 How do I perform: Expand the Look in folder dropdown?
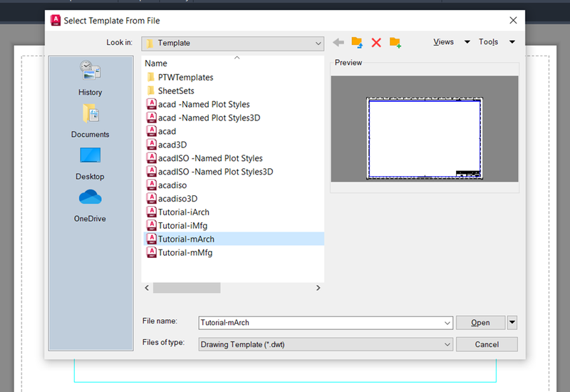pos(318,43)
